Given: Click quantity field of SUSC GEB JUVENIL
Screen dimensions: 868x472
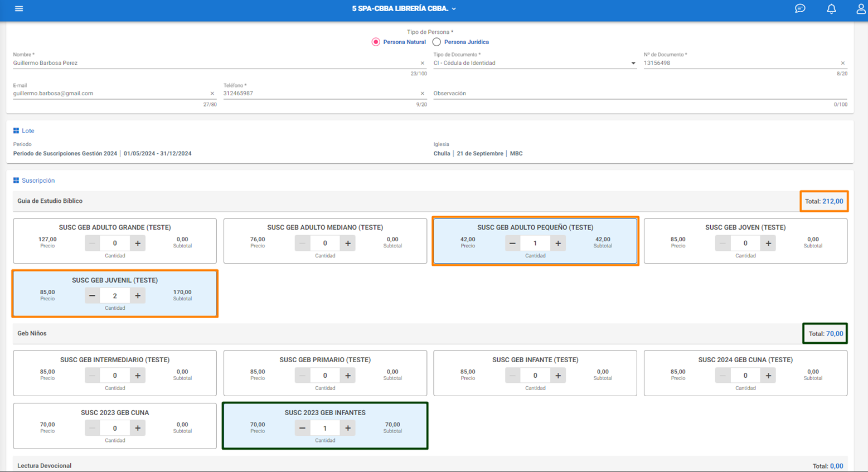Looking at the screenshot, I should pyautogui.click(x=115, y=296).
